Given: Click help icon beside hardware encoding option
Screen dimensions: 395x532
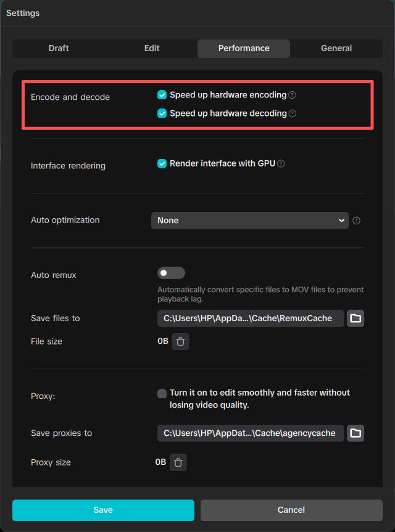Looking at the screenshot, I should pos(293,96).
